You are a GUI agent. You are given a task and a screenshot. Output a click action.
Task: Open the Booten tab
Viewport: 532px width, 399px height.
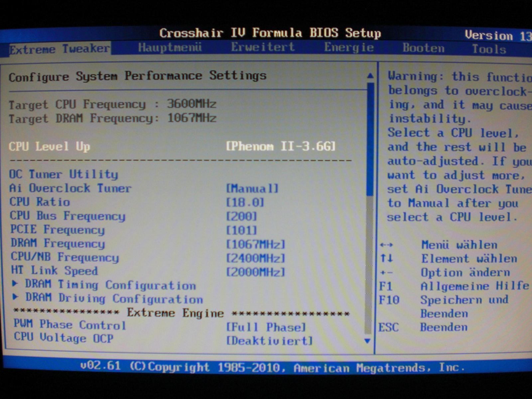click(x=423, y=48)
